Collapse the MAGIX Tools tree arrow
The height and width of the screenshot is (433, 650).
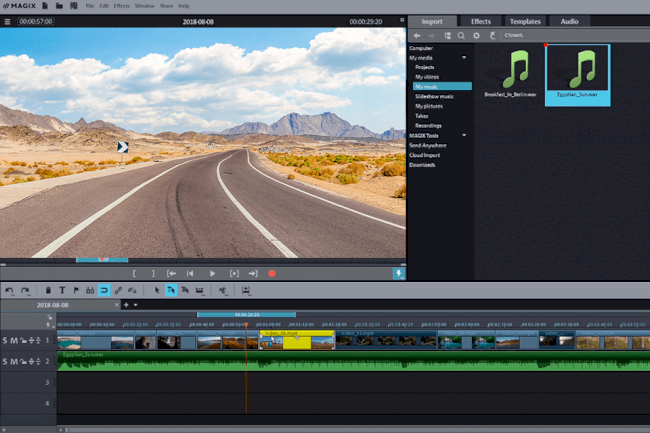point(464,135)
